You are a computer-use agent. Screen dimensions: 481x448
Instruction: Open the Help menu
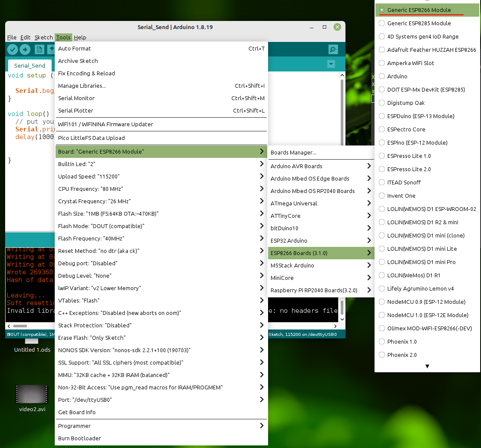(x=80, y=38)
